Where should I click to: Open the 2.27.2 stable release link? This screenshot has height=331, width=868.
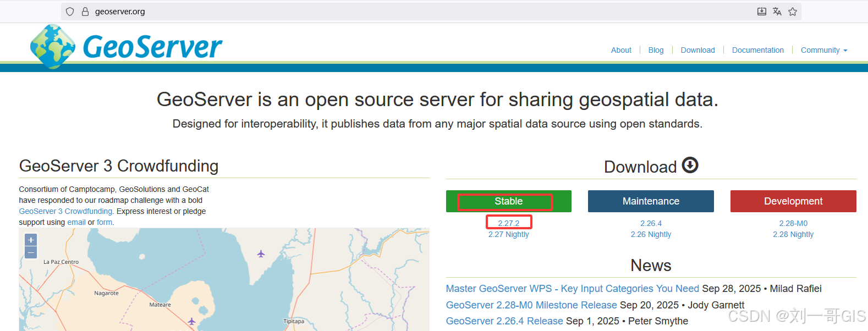click(508, 223)
